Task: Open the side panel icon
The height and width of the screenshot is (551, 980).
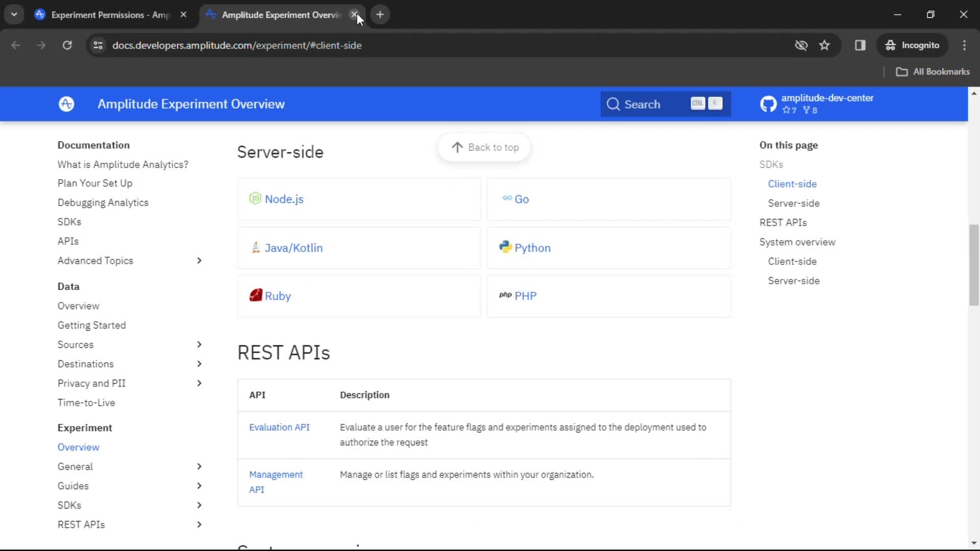Action: (860, 45)
